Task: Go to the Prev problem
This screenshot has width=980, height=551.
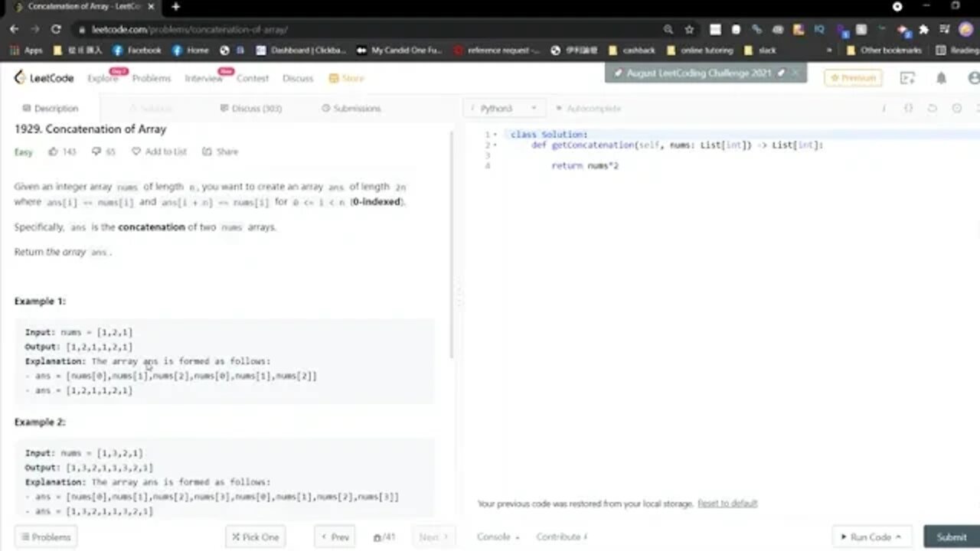Action: tap(334, 537)
